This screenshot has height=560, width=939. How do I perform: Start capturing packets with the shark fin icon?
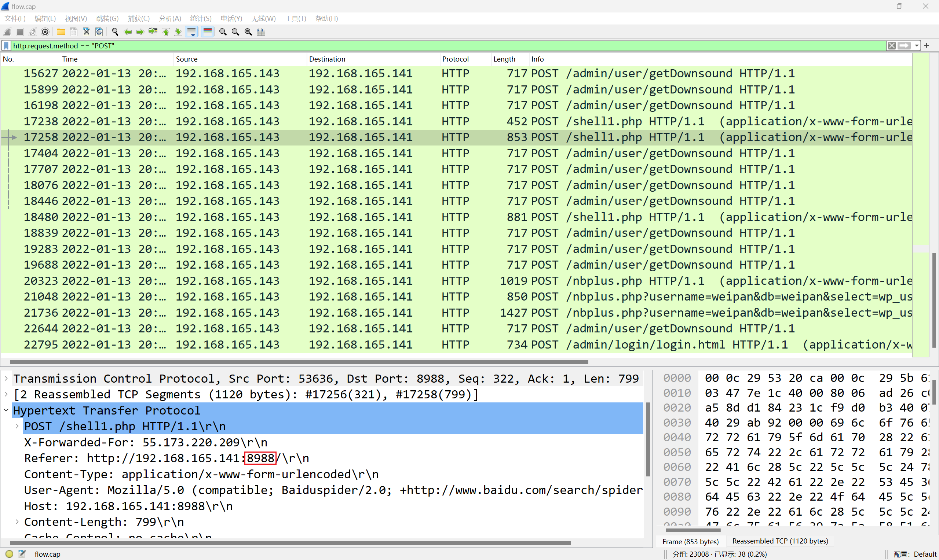coord(8,32)
